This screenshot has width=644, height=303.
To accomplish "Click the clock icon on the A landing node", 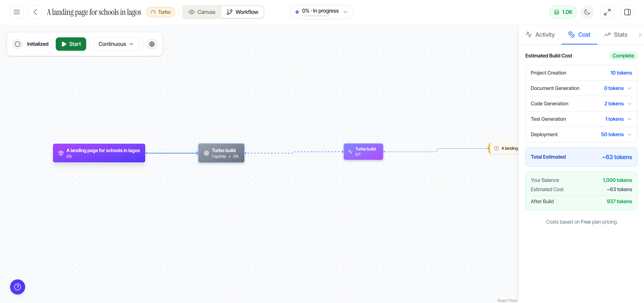I will 496,148.
